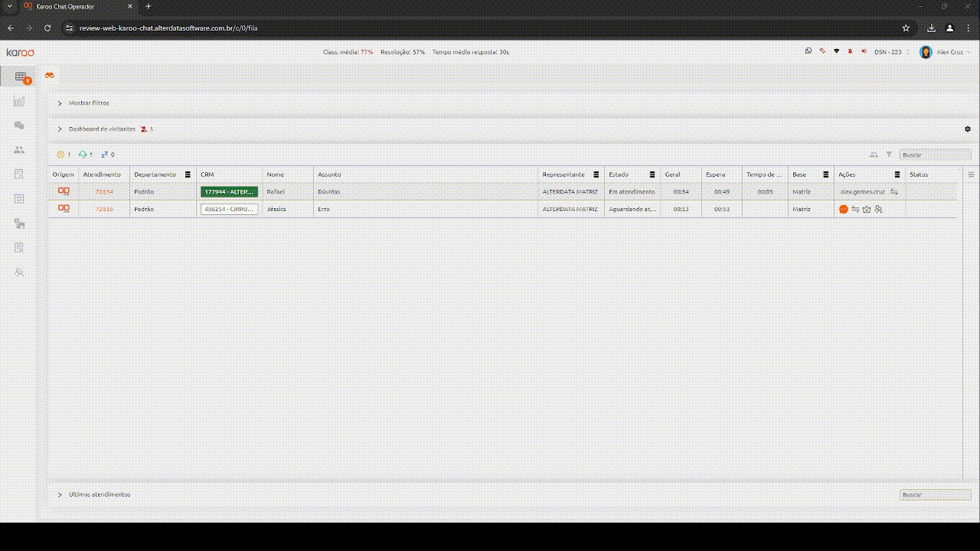
Task: Click the Buscar search field above the table
Action: coord(936,155)
